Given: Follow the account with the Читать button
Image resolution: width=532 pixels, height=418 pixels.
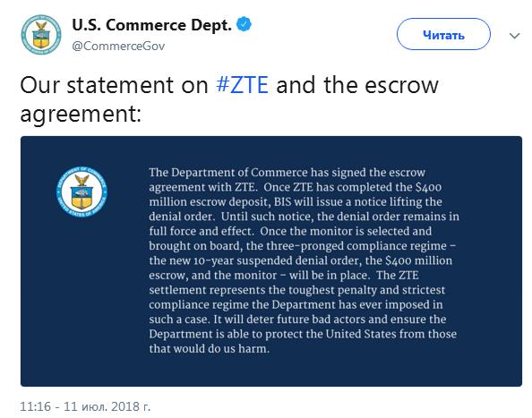Looking at the screenshot, I should click(443, 34).
